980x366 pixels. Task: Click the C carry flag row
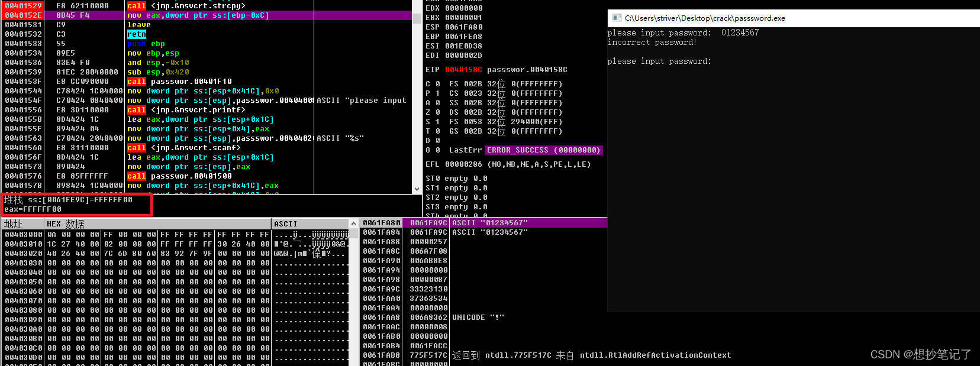click(x=494, y=84)
